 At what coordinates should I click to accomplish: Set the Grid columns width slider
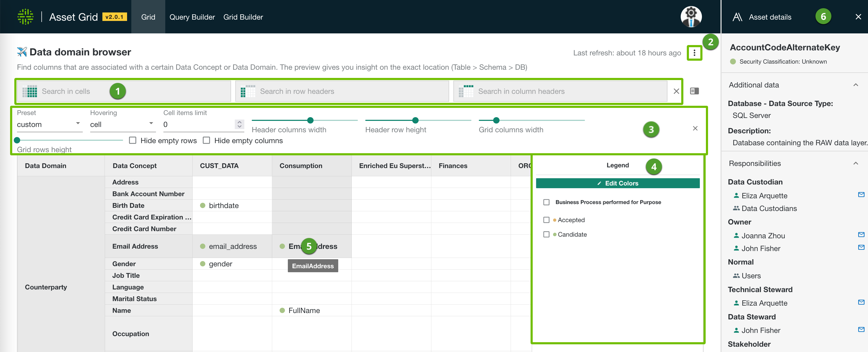tap(496, 120)
